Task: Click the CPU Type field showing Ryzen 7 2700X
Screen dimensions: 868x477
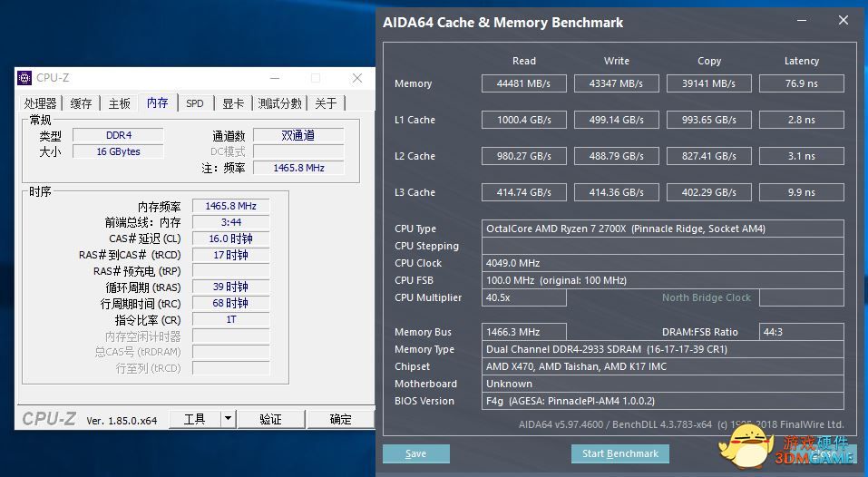Action: [663, 229]
